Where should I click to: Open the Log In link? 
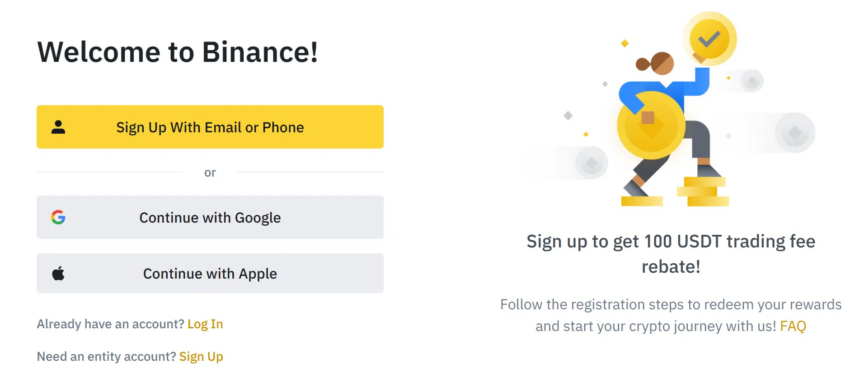pyautogui.click(x=205, y=324)
